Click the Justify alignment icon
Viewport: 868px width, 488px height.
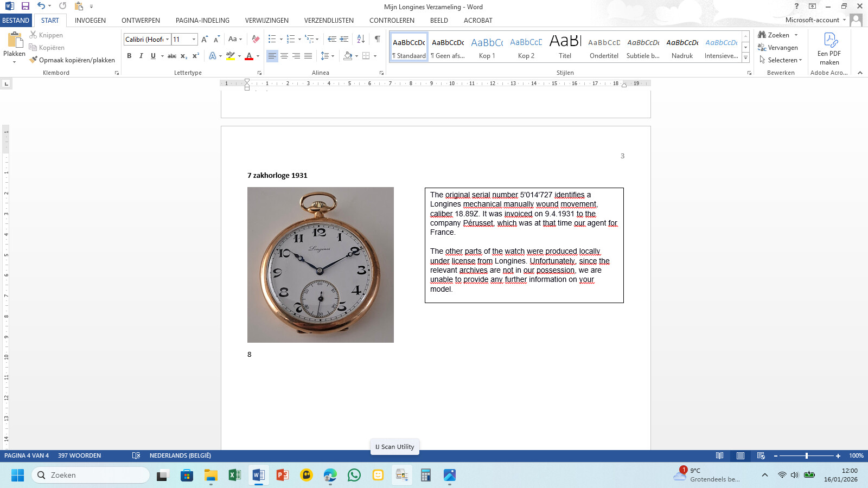(308, 56)
